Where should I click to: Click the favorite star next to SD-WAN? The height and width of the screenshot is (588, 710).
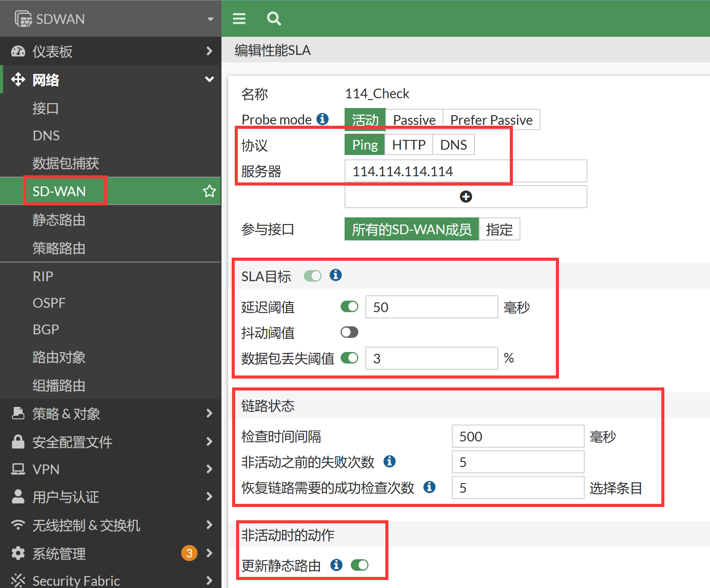coord(209,191)
